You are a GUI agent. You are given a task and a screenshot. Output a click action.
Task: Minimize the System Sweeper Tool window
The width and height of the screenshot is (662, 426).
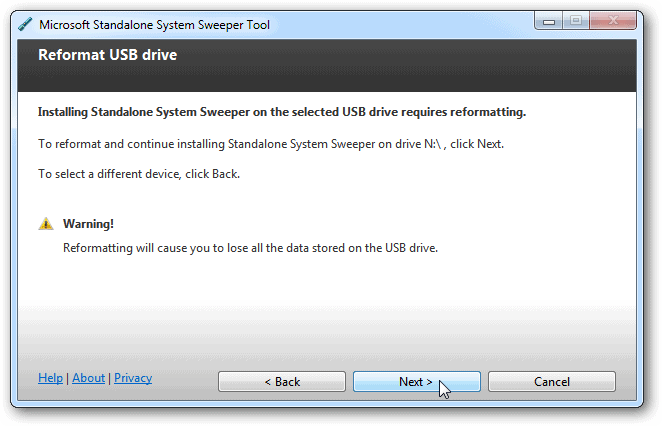click(x=548, y=19)
